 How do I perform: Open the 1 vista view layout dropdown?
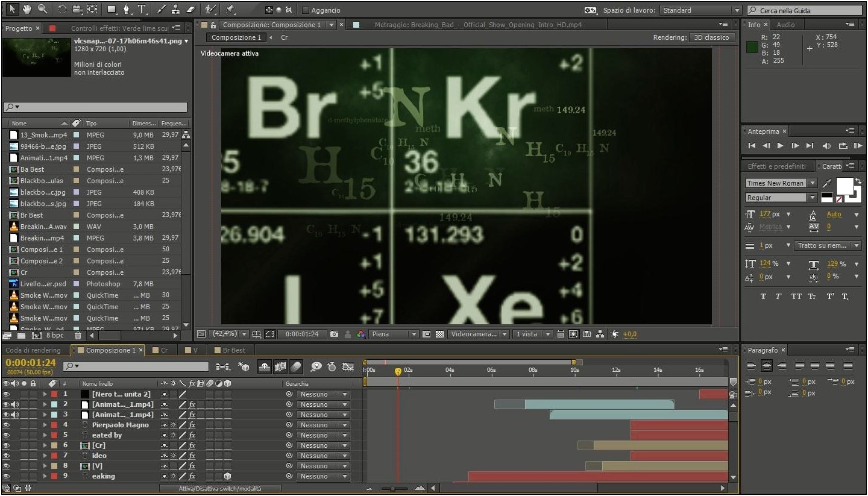[533, 334]
